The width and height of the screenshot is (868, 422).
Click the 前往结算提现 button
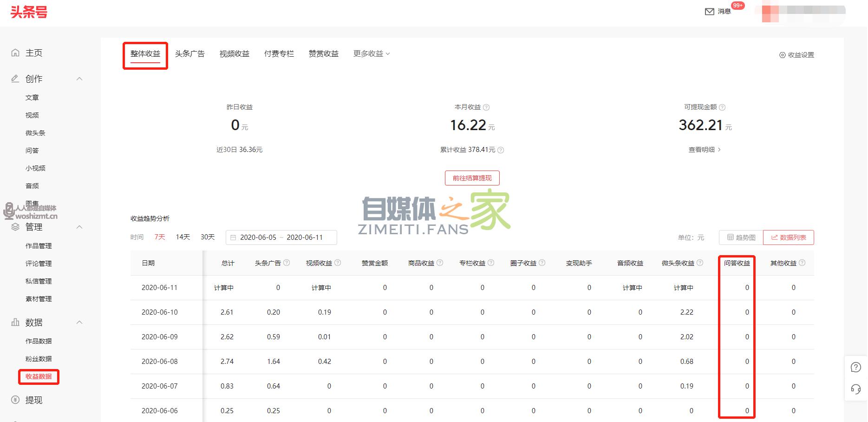click(x=472, y=178)
